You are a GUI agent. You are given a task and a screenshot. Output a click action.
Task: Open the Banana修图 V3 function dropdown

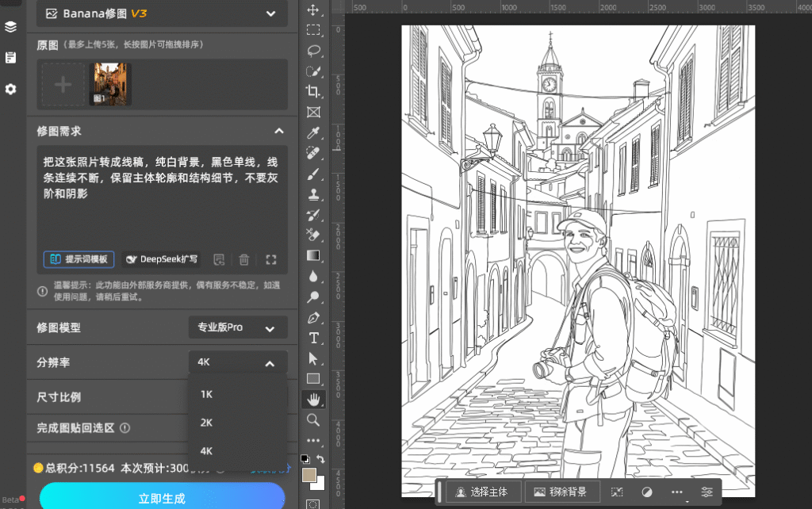(162, 14)
